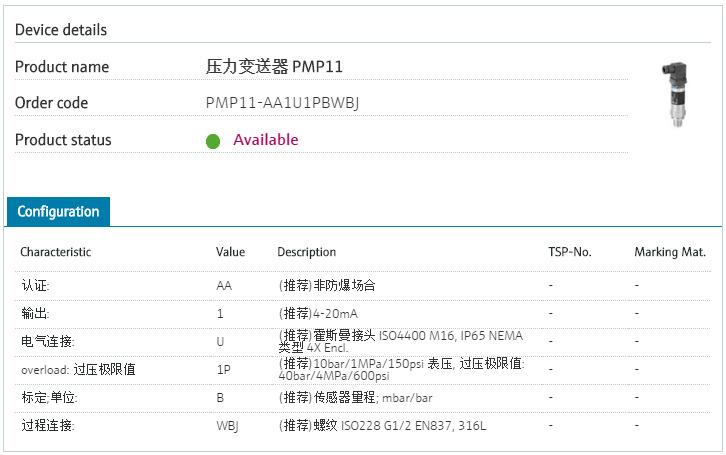Click the green Available status indicator dot

pyautogui.click(x=212, y=141)
